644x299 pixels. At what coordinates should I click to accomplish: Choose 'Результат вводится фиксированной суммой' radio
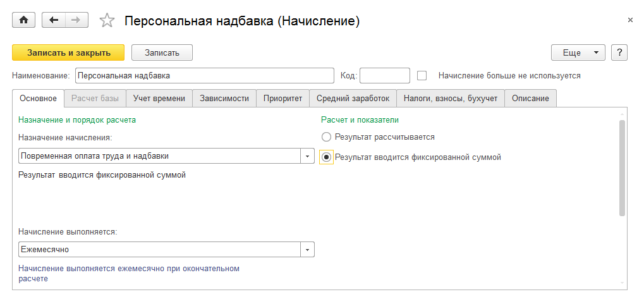pyautogui.click(x=326, y=157)
